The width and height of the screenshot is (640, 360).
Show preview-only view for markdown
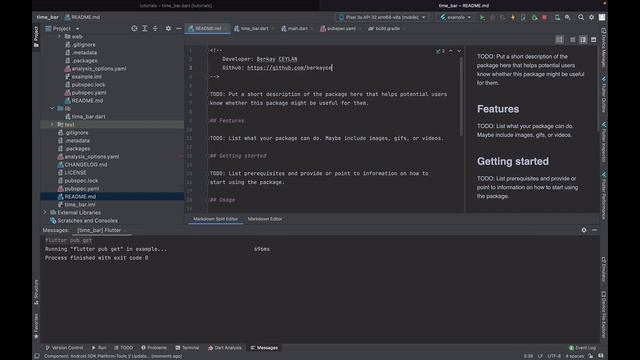tap(593, 40)
